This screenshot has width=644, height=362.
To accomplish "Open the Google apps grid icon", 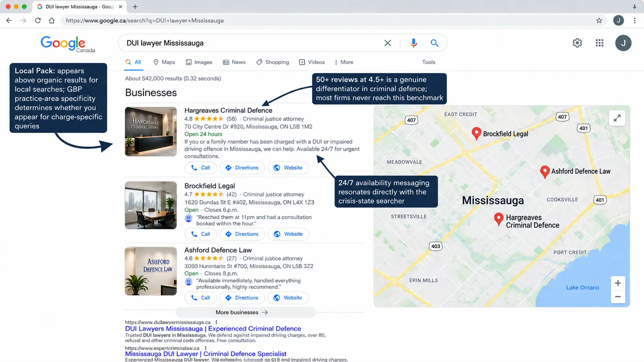I will tap(599, 43).
